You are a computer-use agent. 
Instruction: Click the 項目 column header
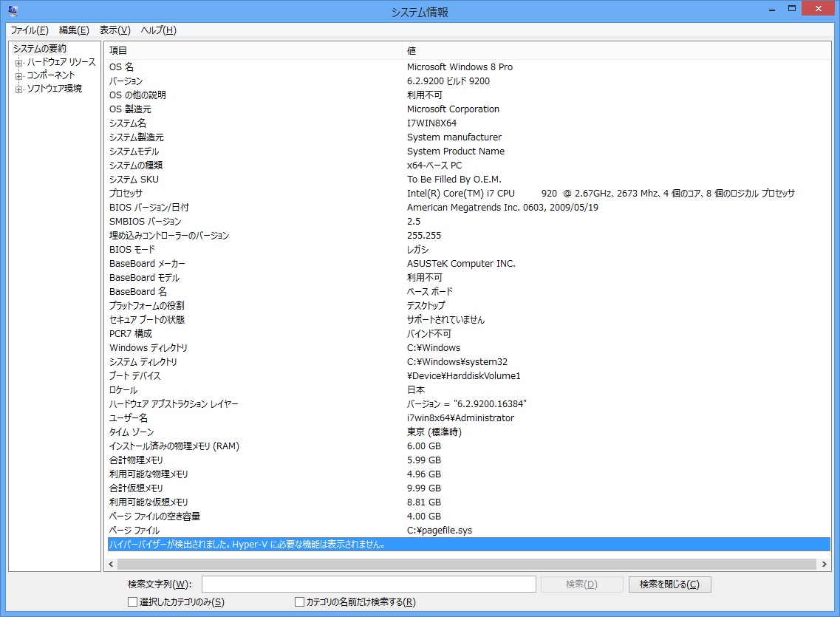pos(253,50)
